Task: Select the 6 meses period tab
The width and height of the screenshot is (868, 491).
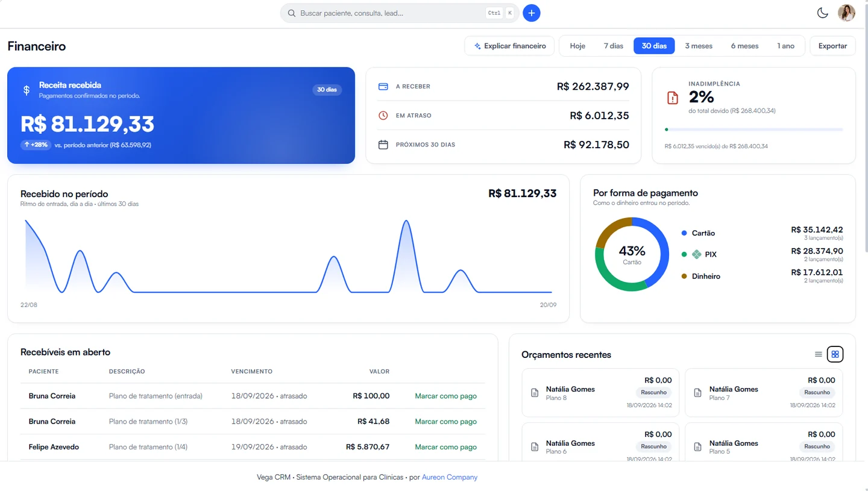Action: (x=744, y=46)
